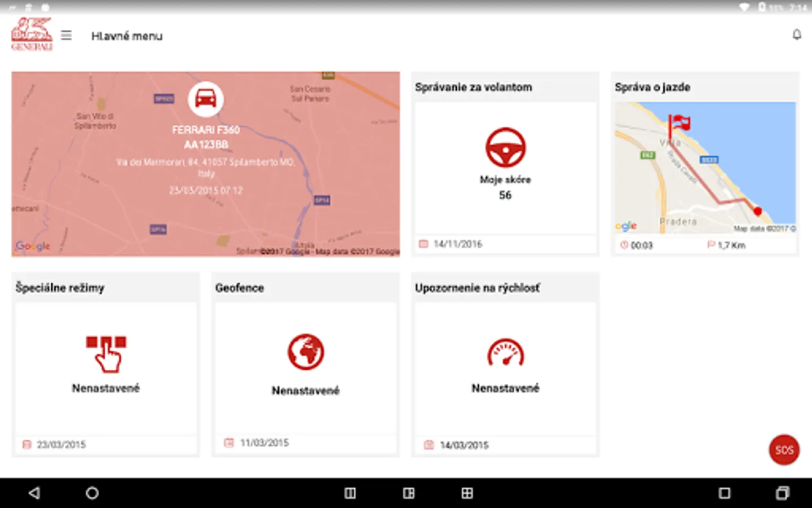Tap the square recents button
The height and width of the screenshot is (508, 812).
725,493
